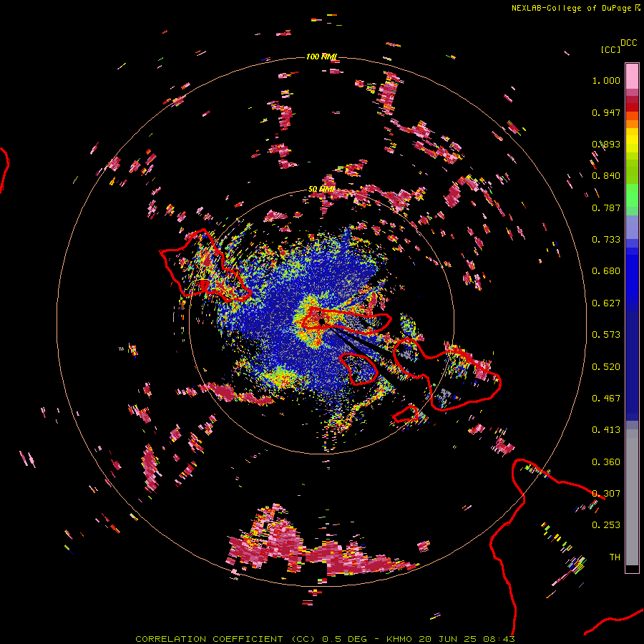Click the 0.733 legend value
This screenshot has height=644, width=644.
(606, 240)
